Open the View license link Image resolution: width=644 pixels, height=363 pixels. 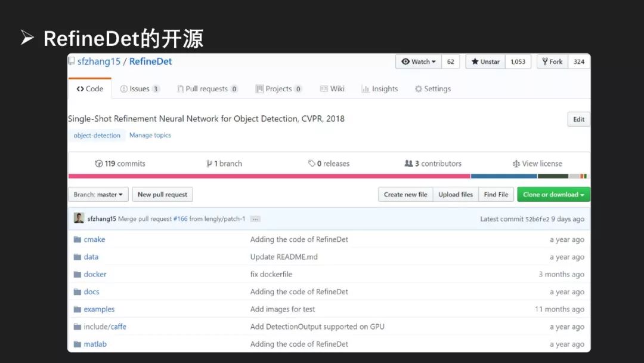[x=537, y=164]
